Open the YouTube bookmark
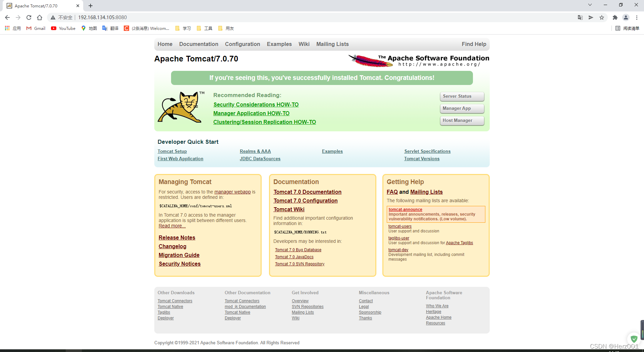Image resolution: width=644 pixels, height=352 pixels. click(x=63, y=28)
